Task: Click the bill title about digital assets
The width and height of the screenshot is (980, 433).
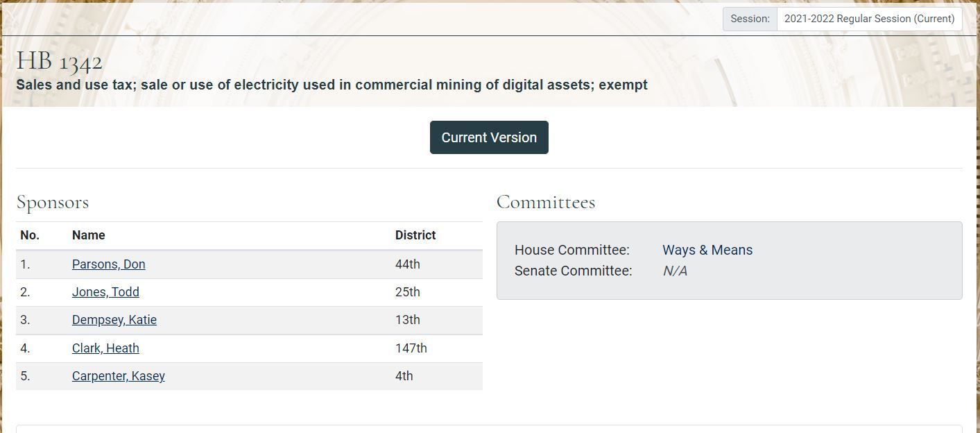Action: (332, 85)
